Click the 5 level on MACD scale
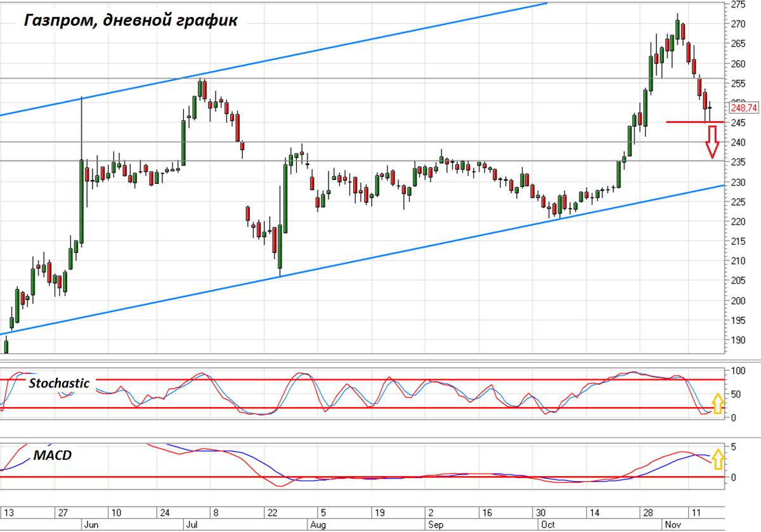Image resolution: width=761 pixels, height=532 pixels. click(733, 447)
